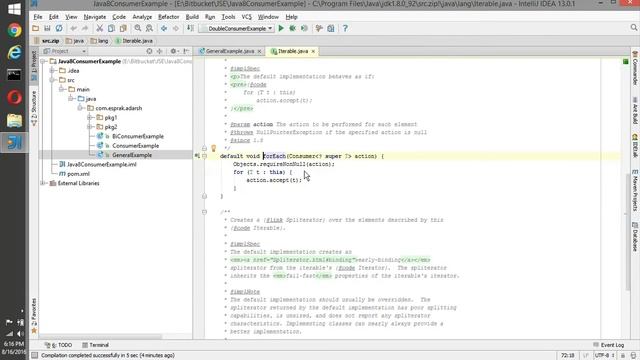Click the Cut scissors icon

(x=100, y=29)
